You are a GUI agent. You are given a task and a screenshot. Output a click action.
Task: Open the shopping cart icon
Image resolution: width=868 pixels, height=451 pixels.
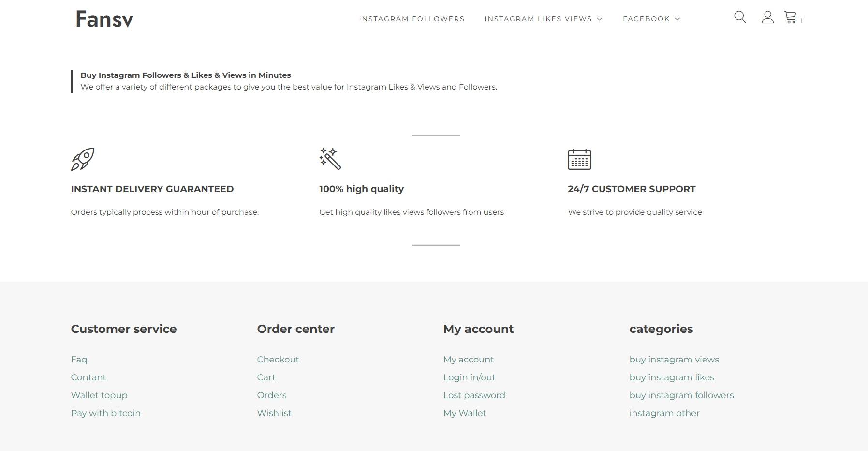coord(790,17)
